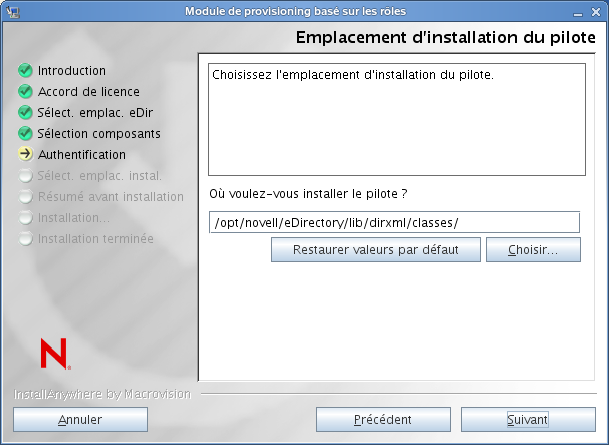Viewport: 609px width, 445px height.
Task: Click the red Novell N logo
Action: pos(55,354)
